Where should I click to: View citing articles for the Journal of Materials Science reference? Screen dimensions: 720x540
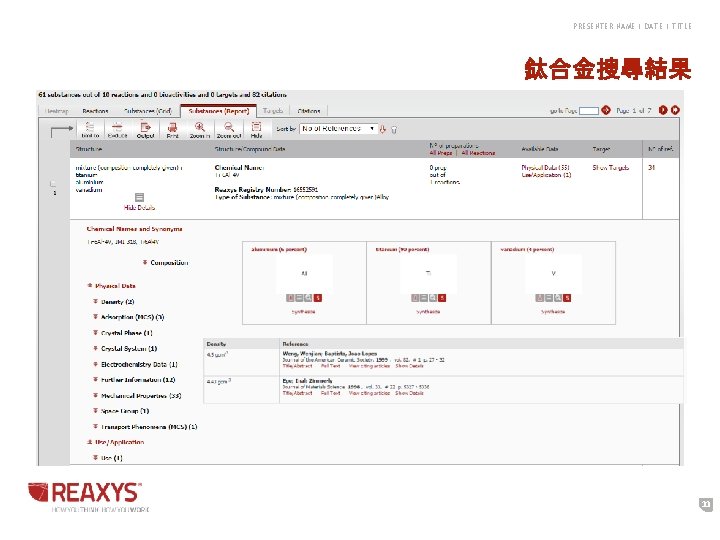(x=369, y=393)
